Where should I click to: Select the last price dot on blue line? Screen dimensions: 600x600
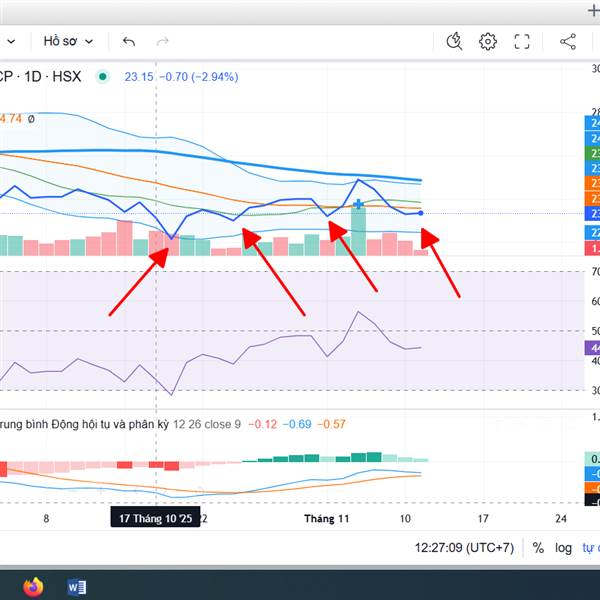point(421,213)
